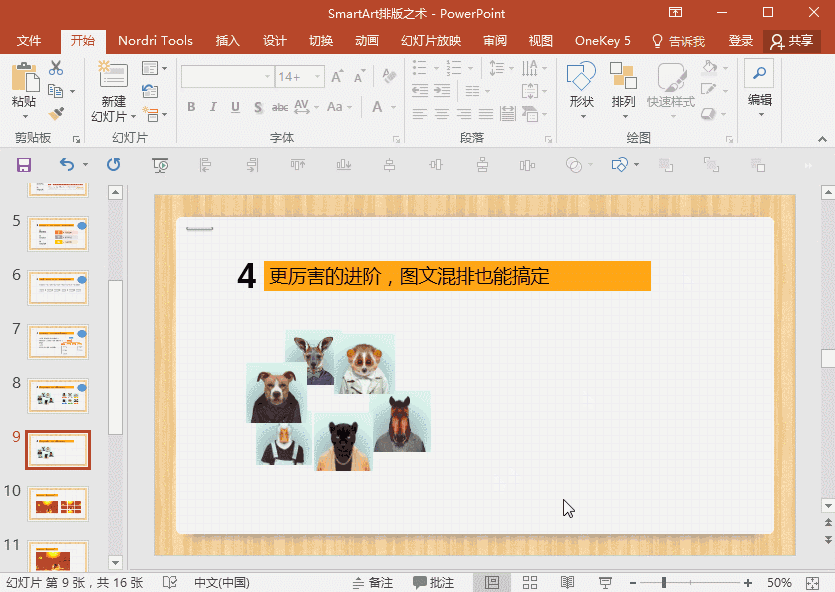Click the Save icon in quick toolbar
Screen dimensions: 835x592
[24, 165]
